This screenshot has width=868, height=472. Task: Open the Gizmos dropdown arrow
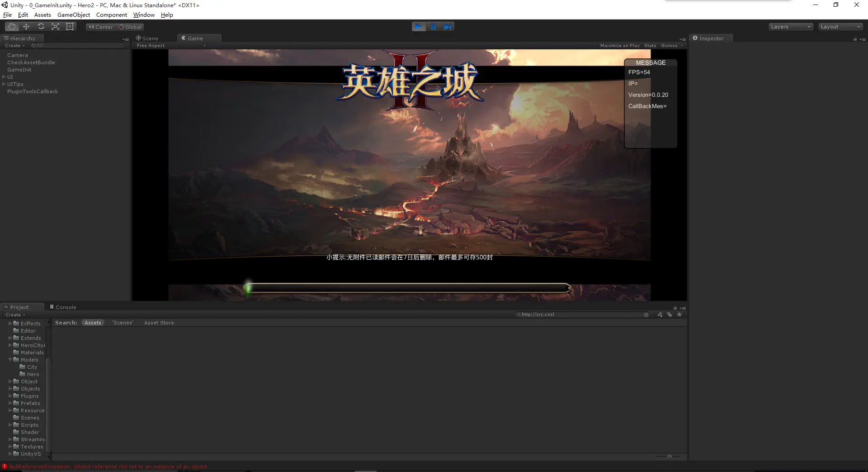pyautogui.click(x=682, y=46)
